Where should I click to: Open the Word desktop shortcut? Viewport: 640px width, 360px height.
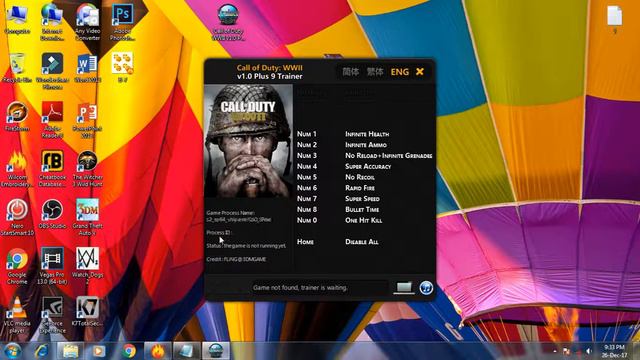click(87, 67)
